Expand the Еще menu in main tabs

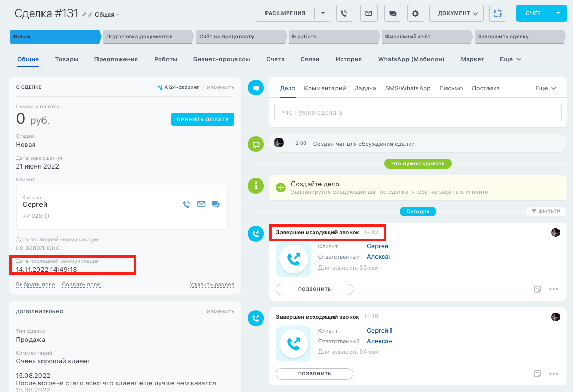(510, 59)
